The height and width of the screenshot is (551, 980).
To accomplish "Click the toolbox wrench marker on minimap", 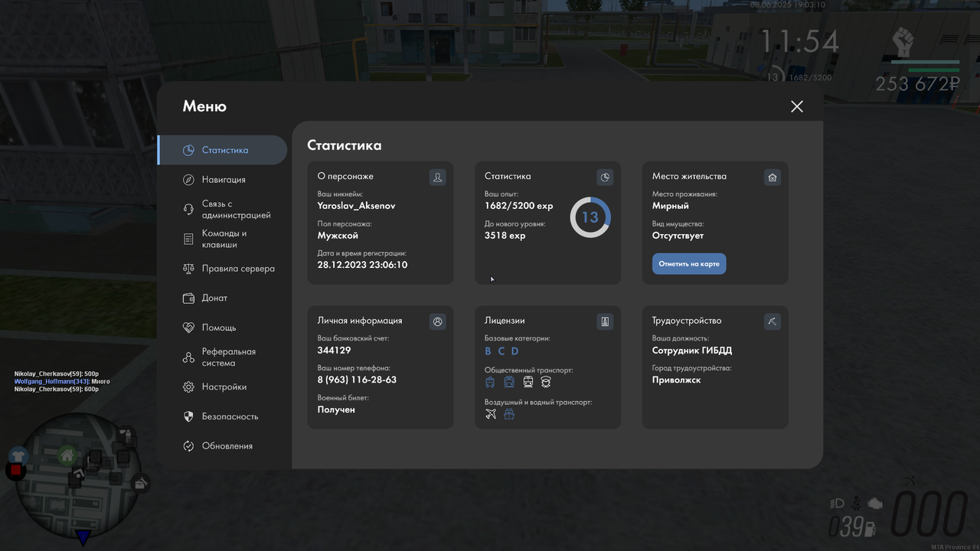I will (141, 484).
